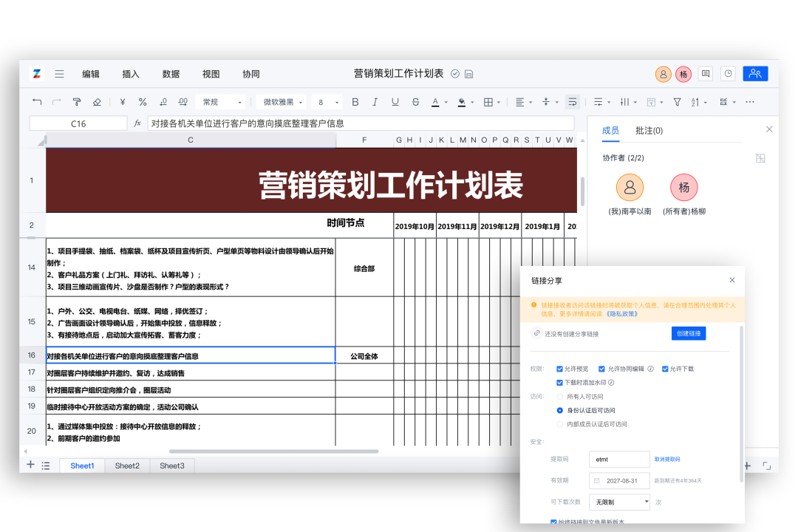This screenshot has width=798, height=532.
Task: Open the sheet list icon
Action: [x=46, y=465]
